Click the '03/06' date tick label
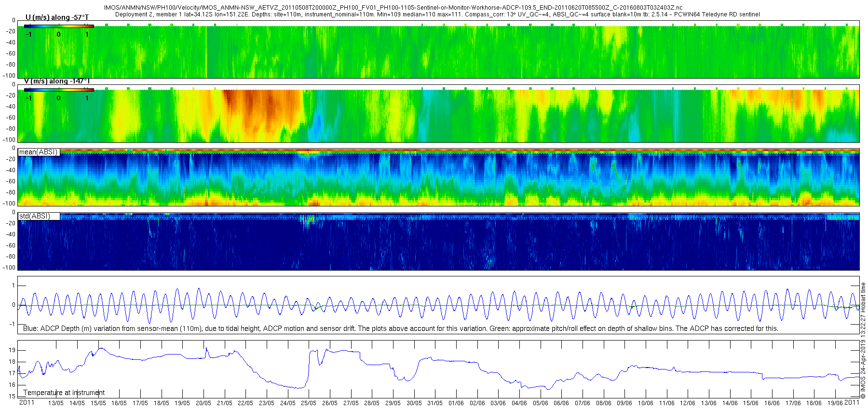The width and height of the screenshot is (868, 410). 498,403
